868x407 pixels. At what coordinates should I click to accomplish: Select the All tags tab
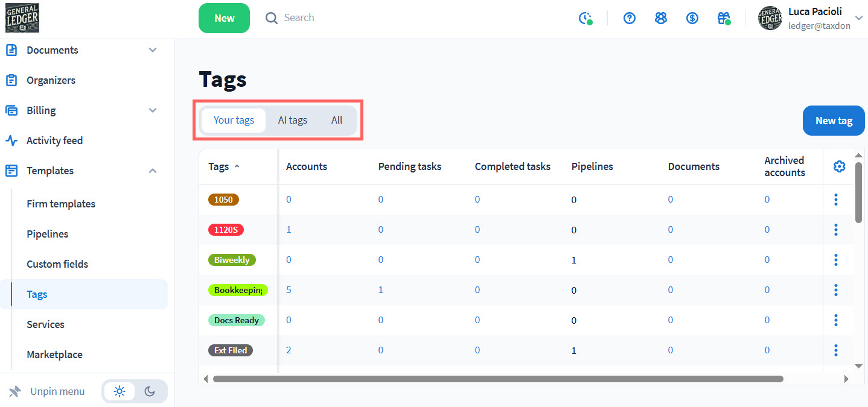point(337,120)
